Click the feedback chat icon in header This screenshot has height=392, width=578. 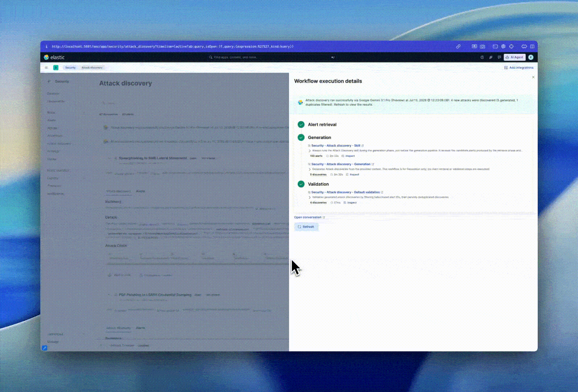[x=499, y=57]
